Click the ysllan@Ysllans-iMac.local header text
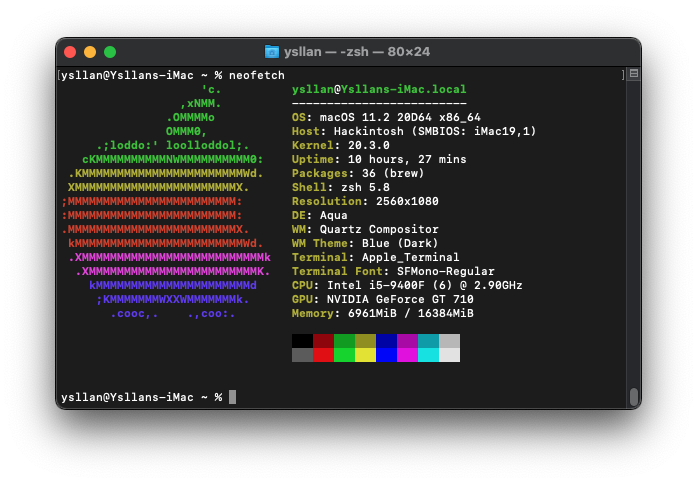This screenshot has height=483, width=697. [379, 89]
